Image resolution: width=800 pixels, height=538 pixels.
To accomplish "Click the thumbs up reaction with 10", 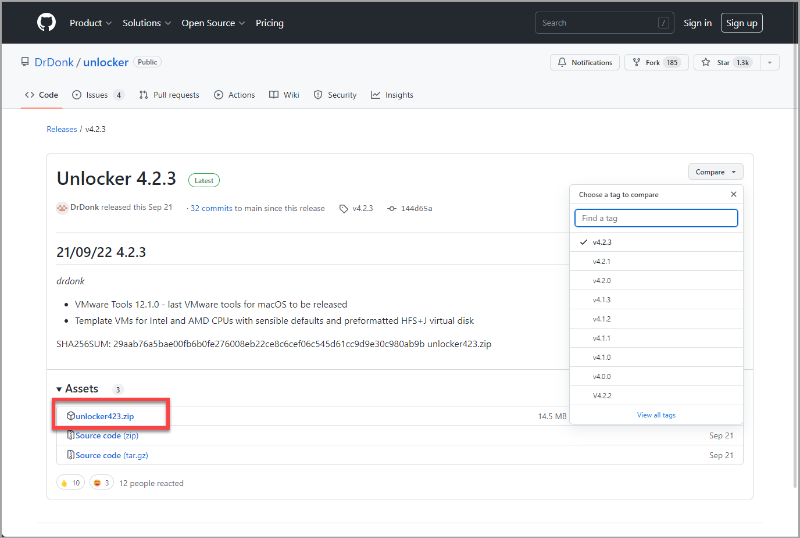I will click(x=70, y=482).
